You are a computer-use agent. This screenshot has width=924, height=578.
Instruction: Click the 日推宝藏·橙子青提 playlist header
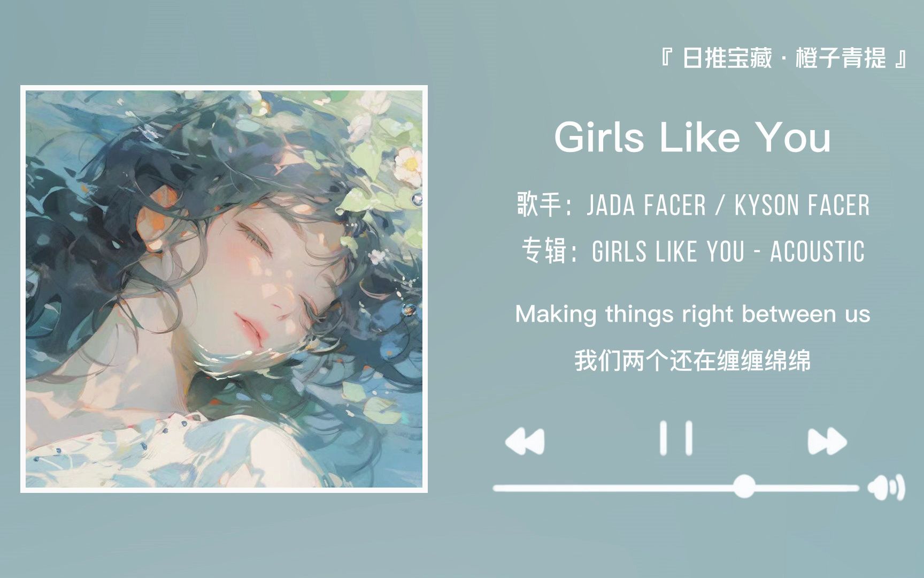pos(783,58)
